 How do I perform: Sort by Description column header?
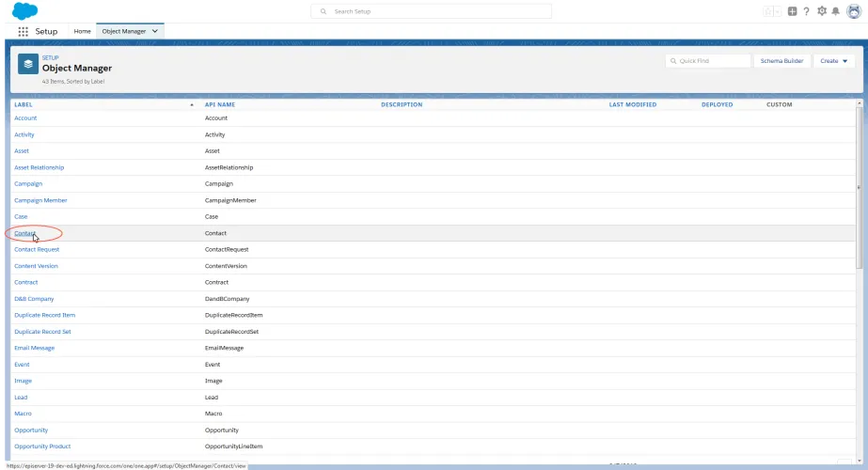click(x=402, y=104)
